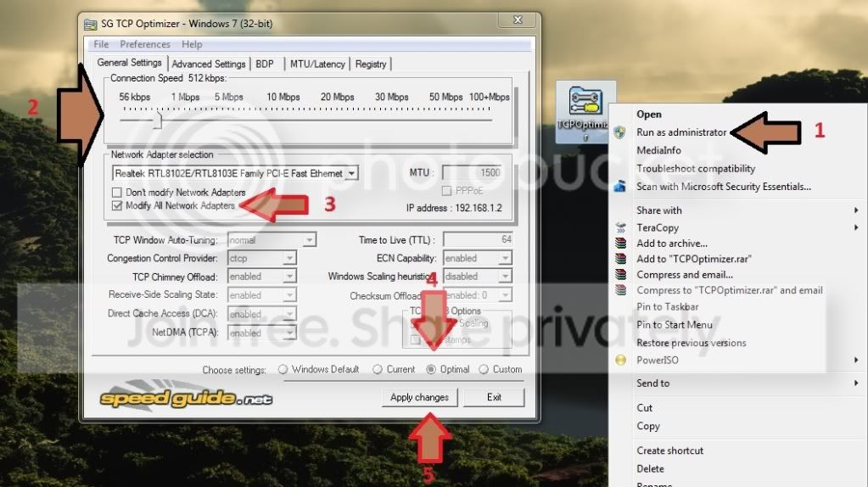This screenshot has width=868, height=487.
Task: Select Custom settings radio button
Action: [484, 370]
